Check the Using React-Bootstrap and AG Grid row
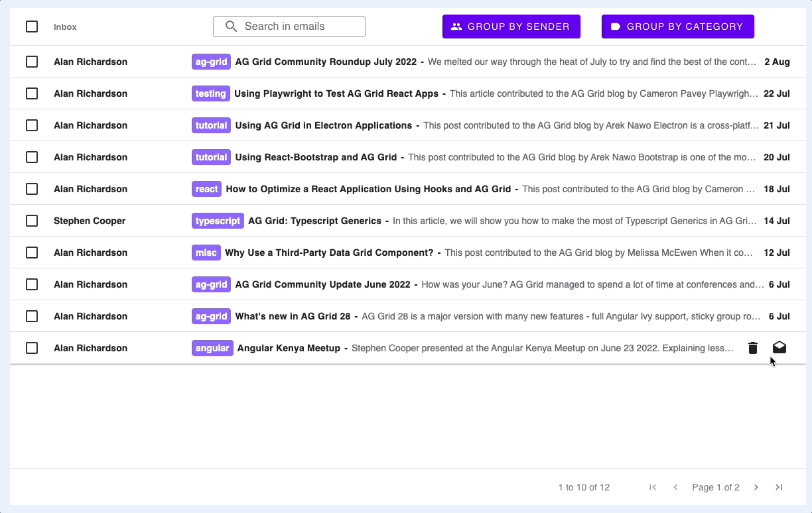Viewport: 812px width, 513px height. pos(32,157)
